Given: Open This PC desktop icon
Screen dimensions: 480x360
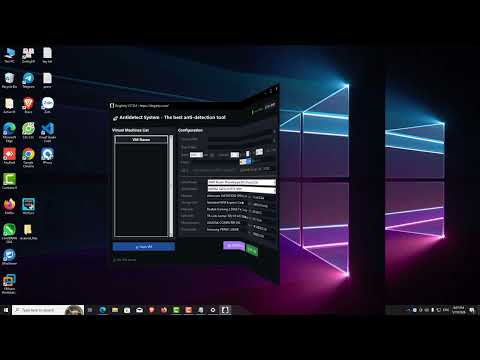Looking at the screenshot, I should click(9, 55).
